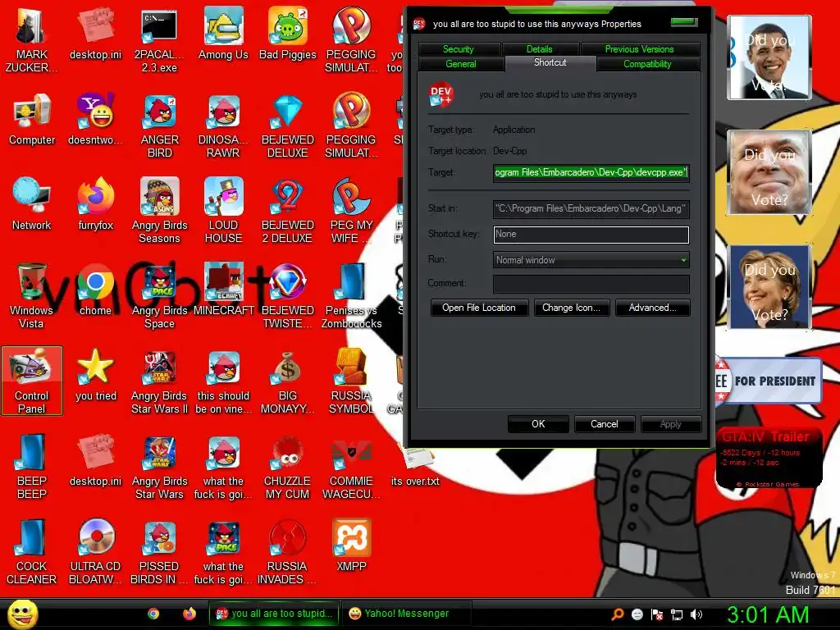Viewport: 840px width, 630px height.
Task: Click OK in Properties dialog
Action: (x=538, y=424)
